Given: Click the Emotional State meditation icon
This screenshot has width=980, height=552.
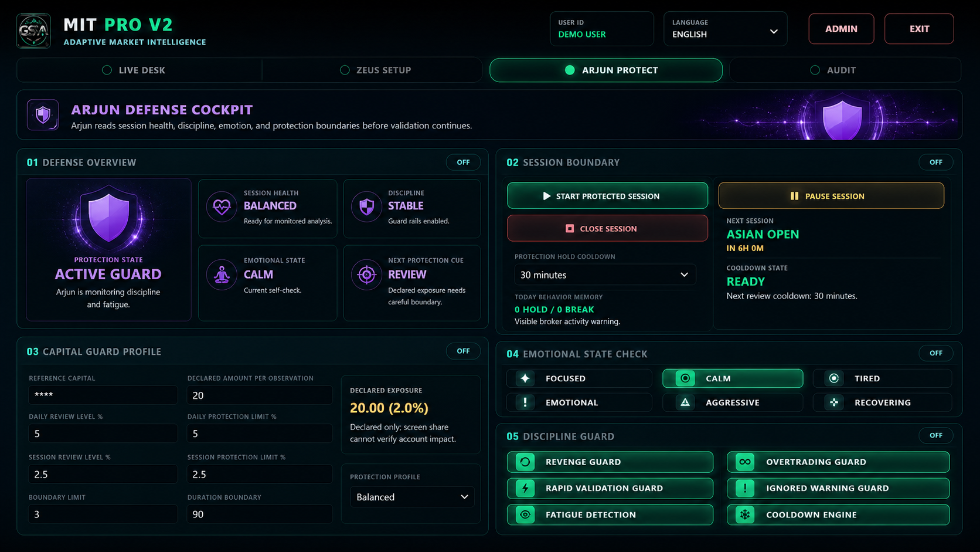Looking at the screenshot, I should click(222, 275).
